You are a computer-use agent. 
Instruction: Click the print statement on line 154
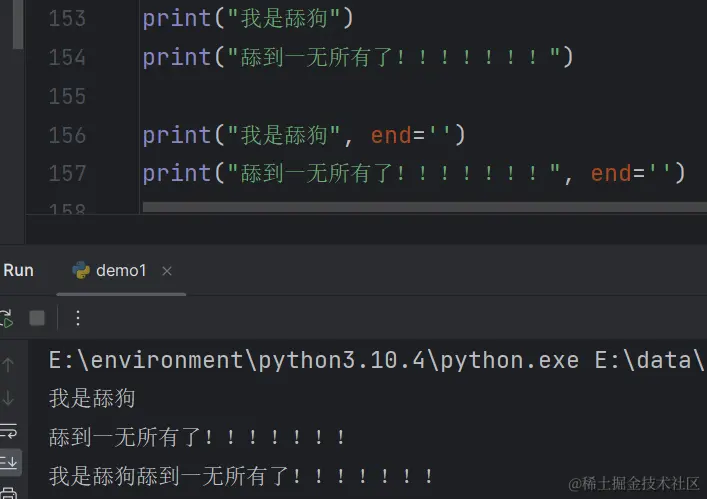(x=358, y=57)
